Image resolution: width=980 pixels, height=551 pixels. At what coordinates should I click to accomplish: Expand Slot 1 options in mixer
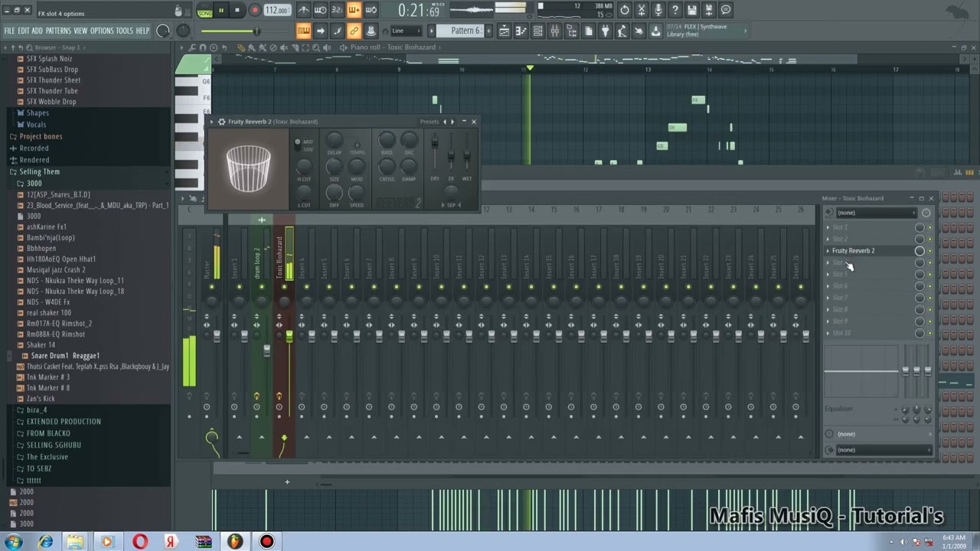[x=828, y=227]
